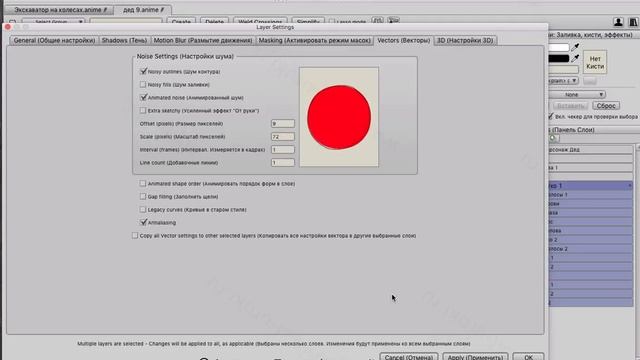Open the Select Group dropdown in main toolbar

pos(53,22)
